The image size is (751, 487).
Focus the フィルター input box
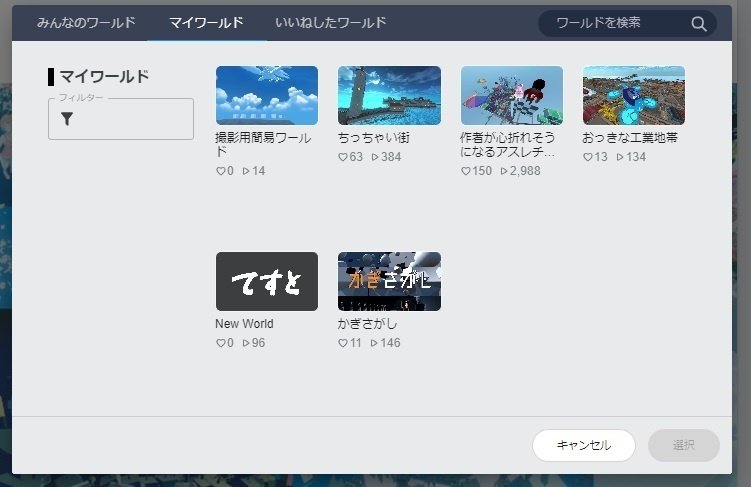pyautogui.click(x=121, y=119)
